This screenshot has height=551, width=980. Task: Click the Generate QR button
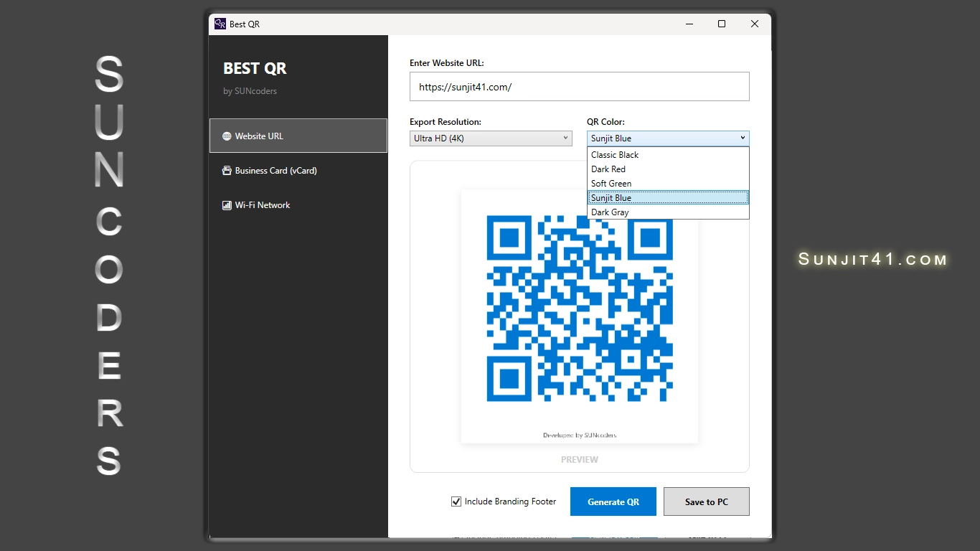[613, 501]
